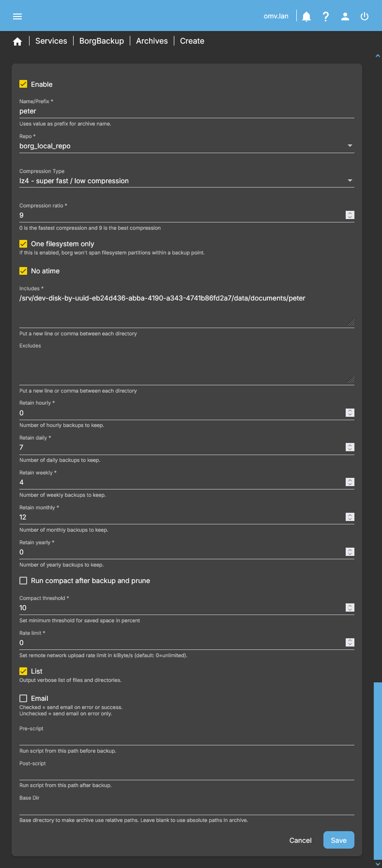Open the help question mark
Screen dimensions: 382x868
pos(326,16)
